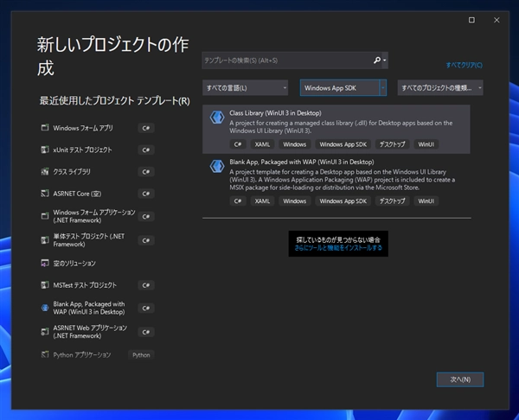Choose recent template 空のソリューション
519x420 pixels.
click(97, 264)
